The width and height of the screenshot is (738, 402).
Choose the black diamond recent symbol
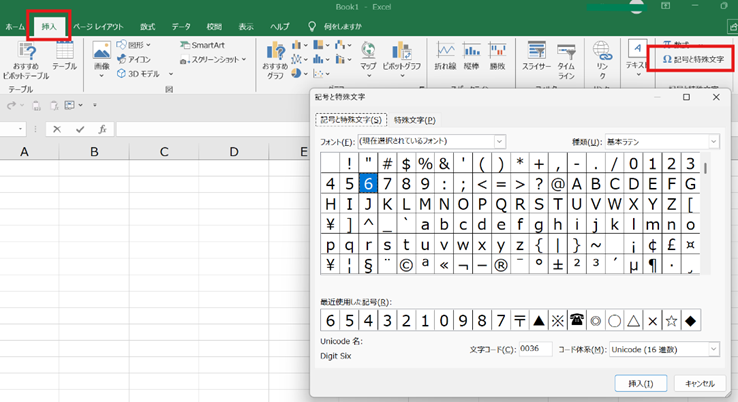coord(692,320)
